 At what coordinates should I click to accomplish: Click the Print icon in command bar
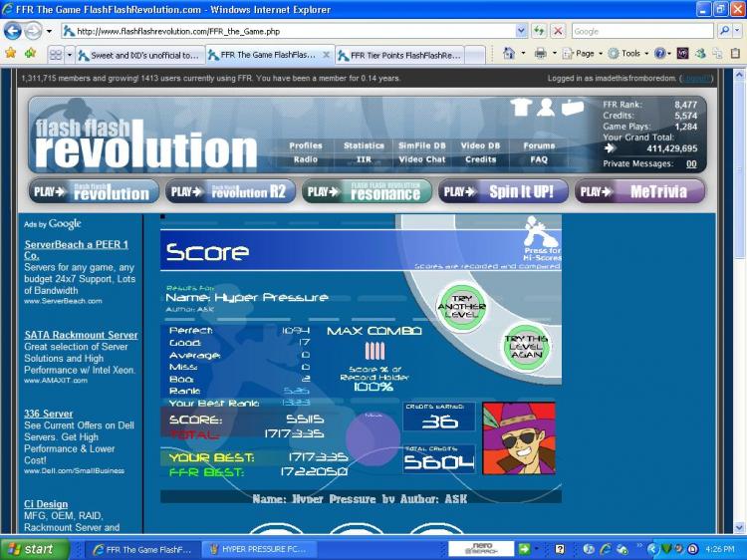click(x=540, y=54)
